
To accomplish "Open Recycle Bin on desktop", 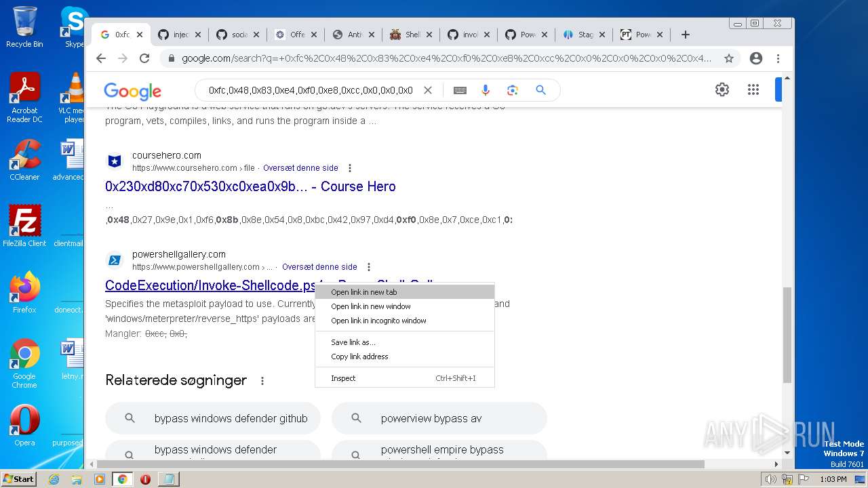I will click(24, 27).
